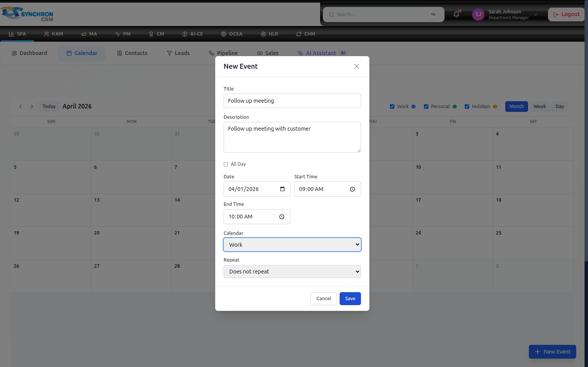Open the notifications bell
The image size is (588, 367).
pos(456,15)
